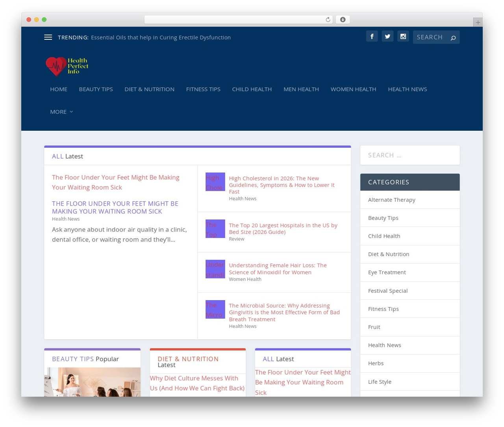Click the magnifier icon in header search
Image resolution: width=504 pixels, height=427 pixels.
coord(453,37)
